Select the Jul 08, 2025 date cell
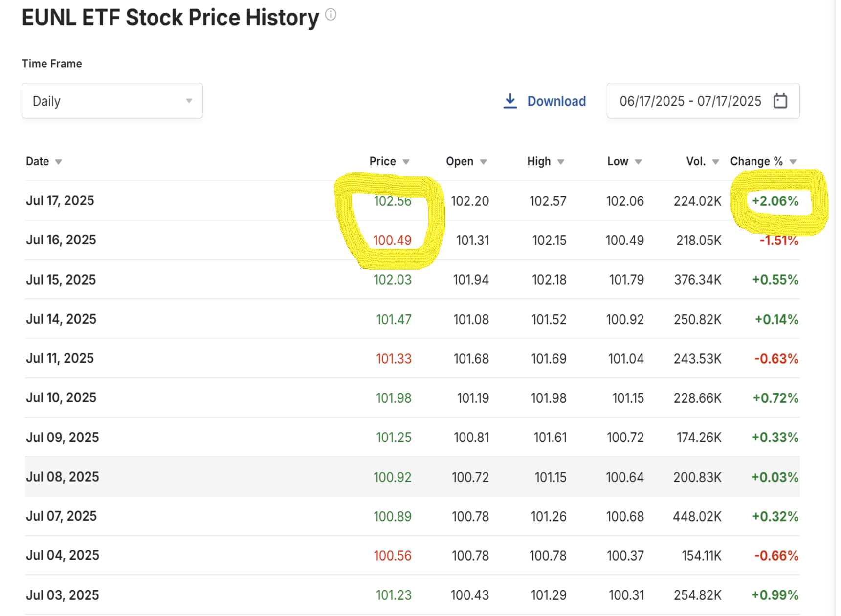This screenshot has width=841, height=616. (62, 477)
